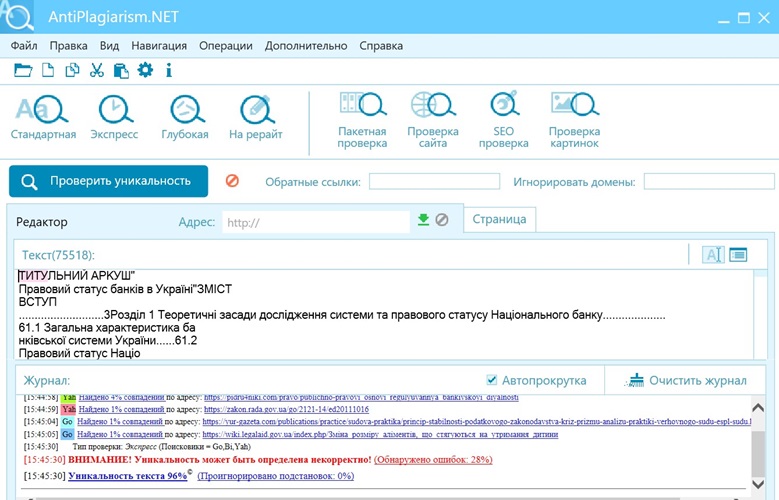The image size is (779, 500).
Task: Switch to the Редактор tab
Action: pos(42,222)
